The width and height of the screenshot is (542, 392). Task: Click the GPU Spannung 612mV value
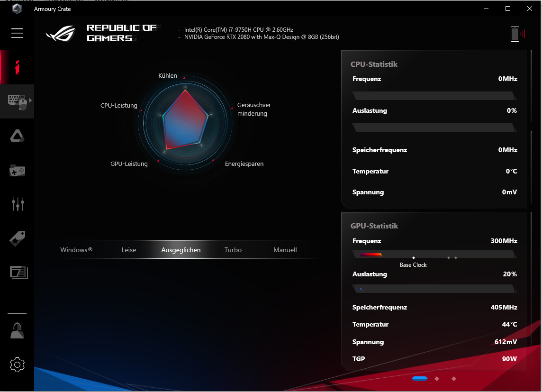click(506, 342)
